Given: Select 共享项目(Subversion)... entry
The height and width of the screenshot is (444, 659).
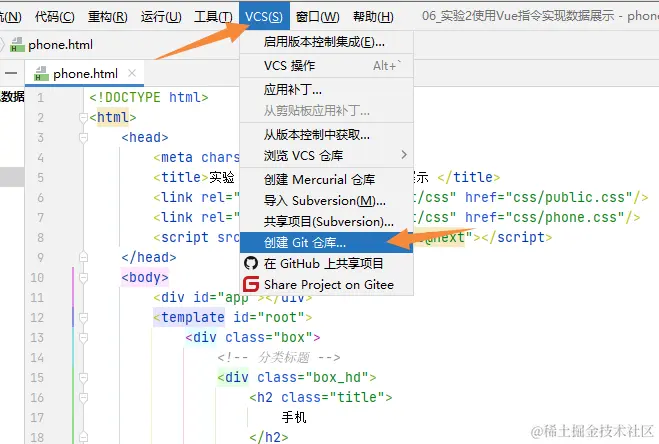Looking at the screenshot, I should (x=327, y=222).
